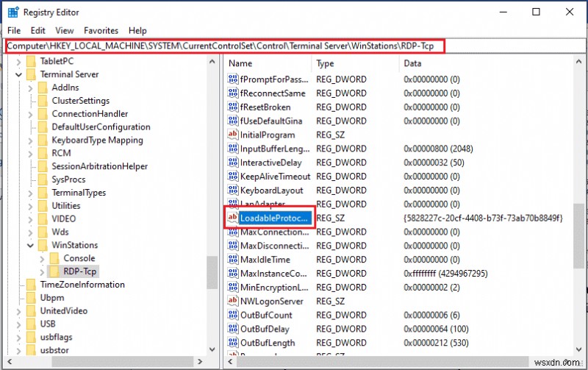This screenshot has width=588, height=370.
Task: Click the tree pane scroll down arrow
Action: click(x=212, y=349)
